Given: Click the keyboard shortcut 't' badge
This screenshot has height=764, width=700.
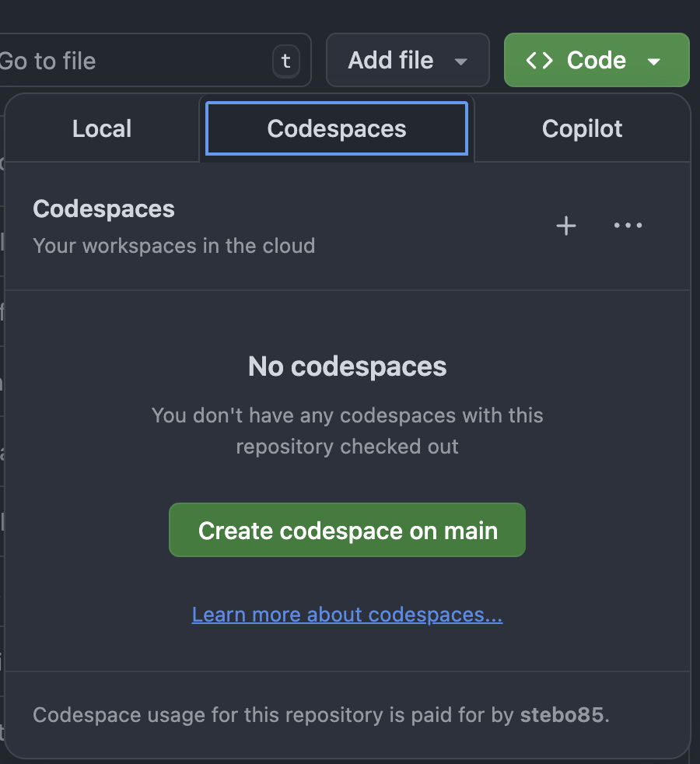Looking at the screenshot, I should point(285,60).
